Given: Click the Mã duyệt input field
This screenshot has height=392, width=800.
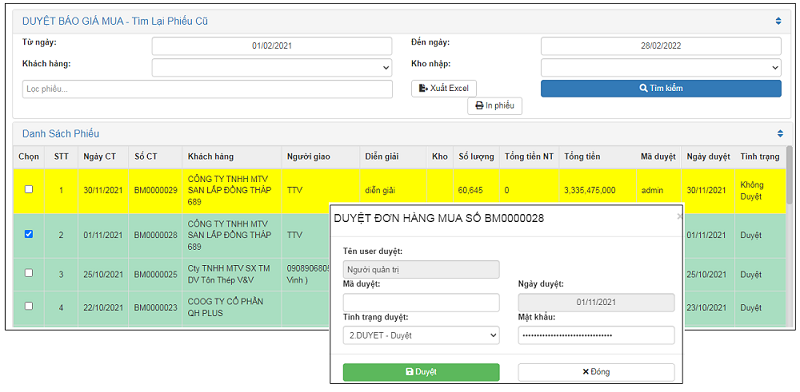Looking at the screenshot, I should 421,302.
